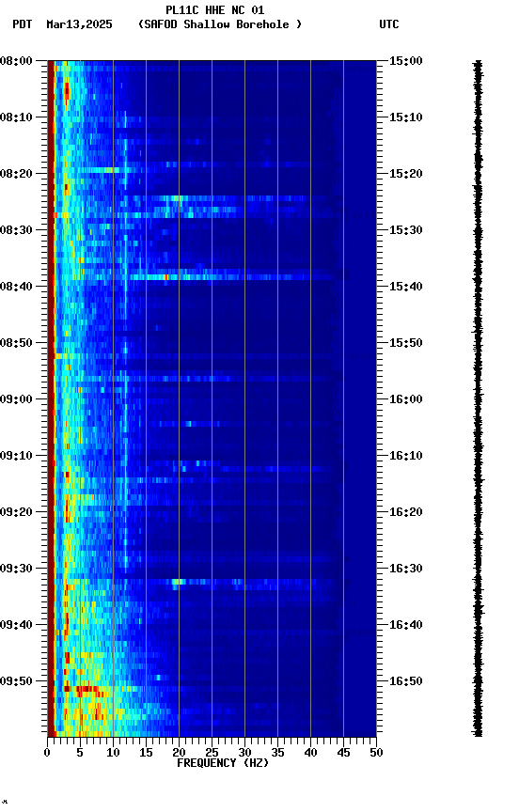
Task: Click the 50 Hz frequency tick label
Action: pyautogui.click(x=376, y=753)
